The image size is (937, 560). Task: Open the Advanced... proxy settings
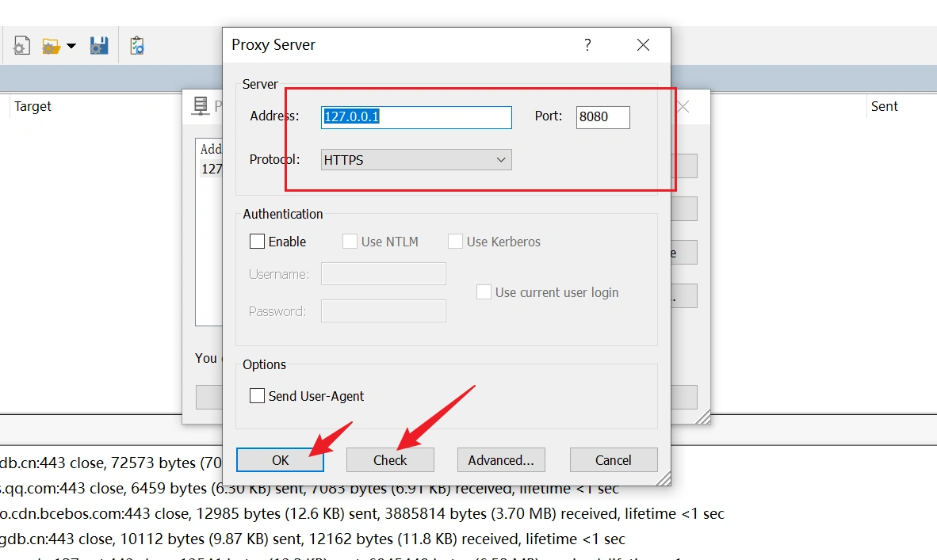tap(500, 460)
